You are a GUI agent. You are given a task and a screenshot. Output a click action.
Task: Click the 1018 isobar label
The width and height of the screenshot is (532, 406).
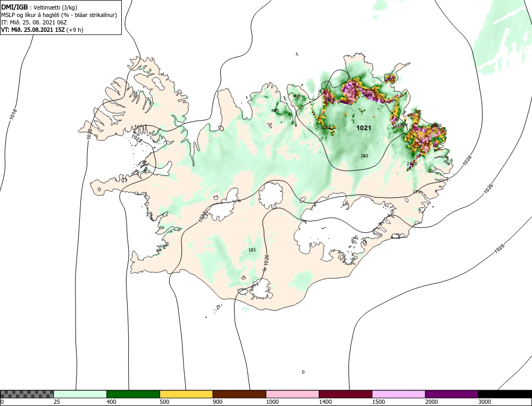[14, 115]
